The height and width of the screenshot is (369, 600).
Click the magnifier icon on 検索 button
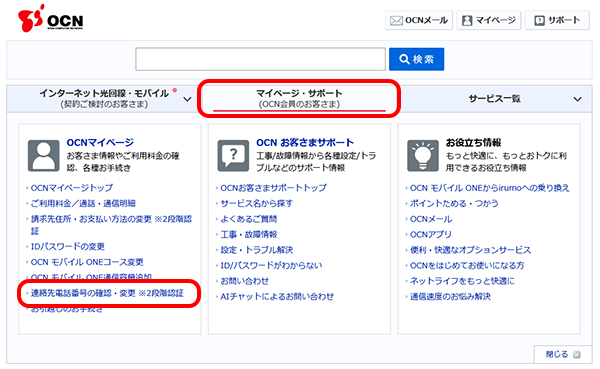[x=404, y=59]
